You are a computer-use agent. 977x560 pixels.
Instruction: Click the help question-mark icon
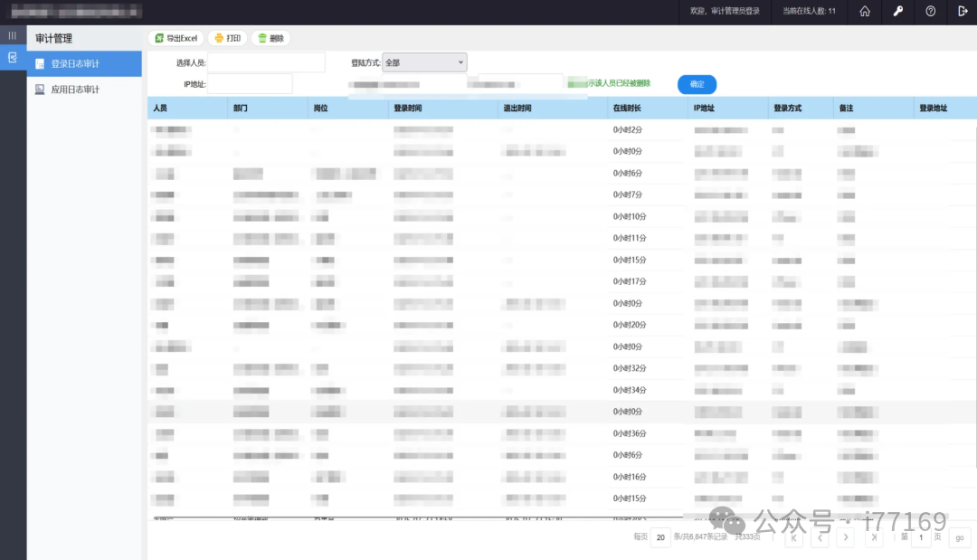(930, 12)
